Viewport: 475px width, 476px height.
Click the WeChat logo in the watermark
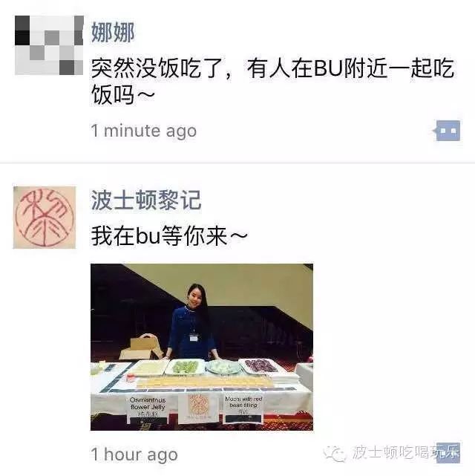click(x=335, y=454)
